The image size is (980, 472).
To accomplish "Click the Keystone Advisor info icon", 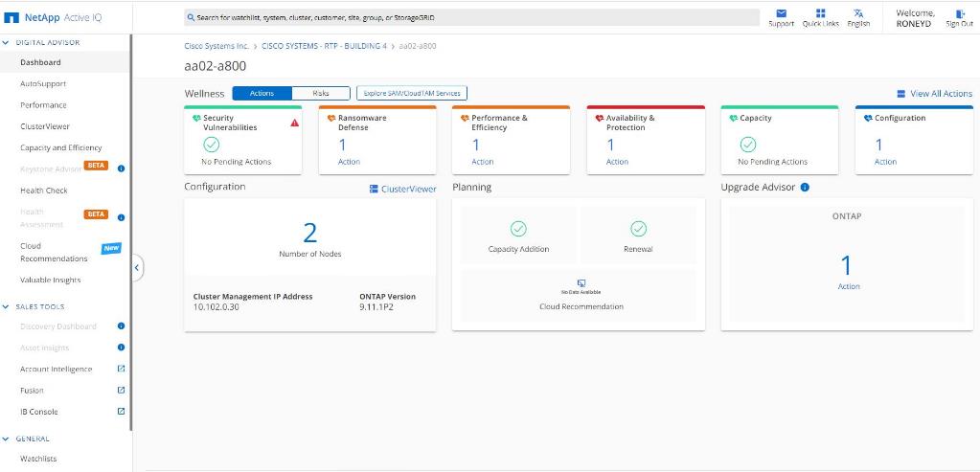I will pyautogui.click(x=122, y=169).
